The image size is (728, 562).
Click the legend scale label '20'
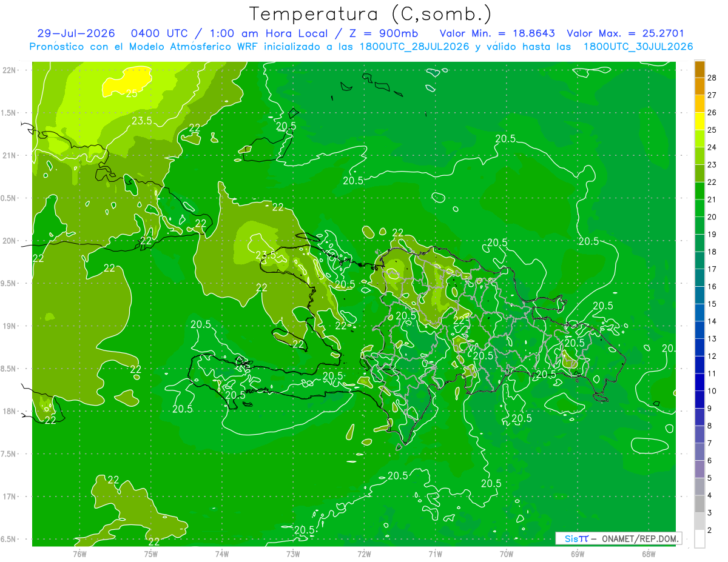click(713, 217)
